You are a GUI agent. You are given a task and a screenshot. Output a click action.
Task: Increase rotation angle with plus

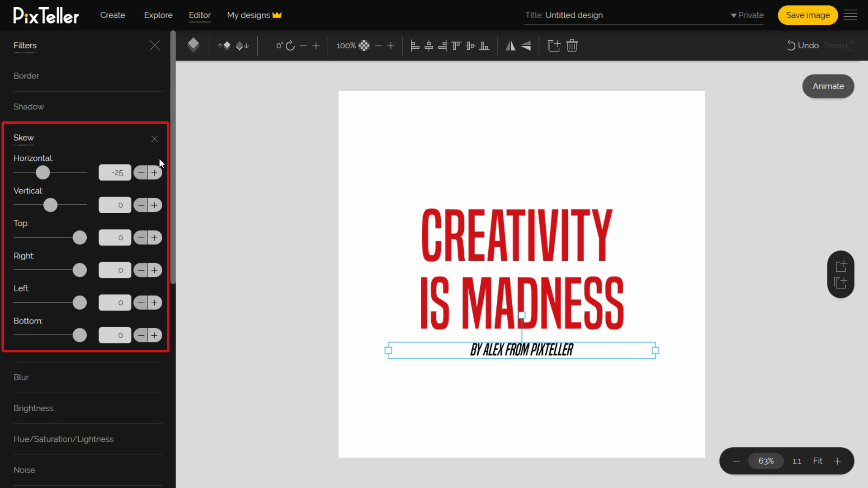316,46
